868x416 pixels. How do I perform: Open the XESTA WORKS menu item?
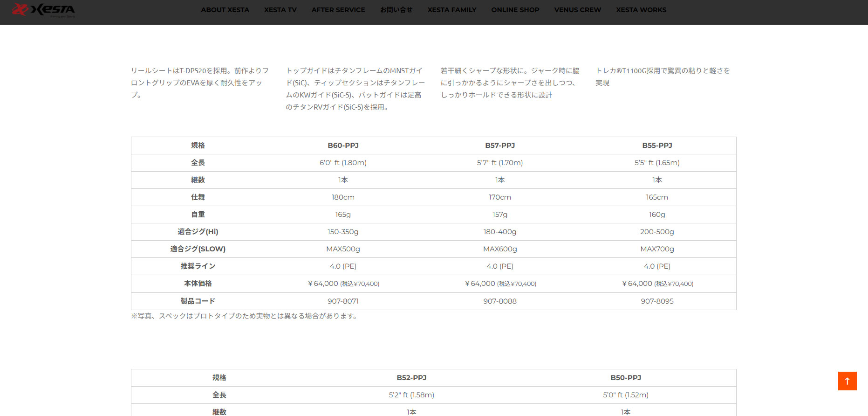(641, 10)
